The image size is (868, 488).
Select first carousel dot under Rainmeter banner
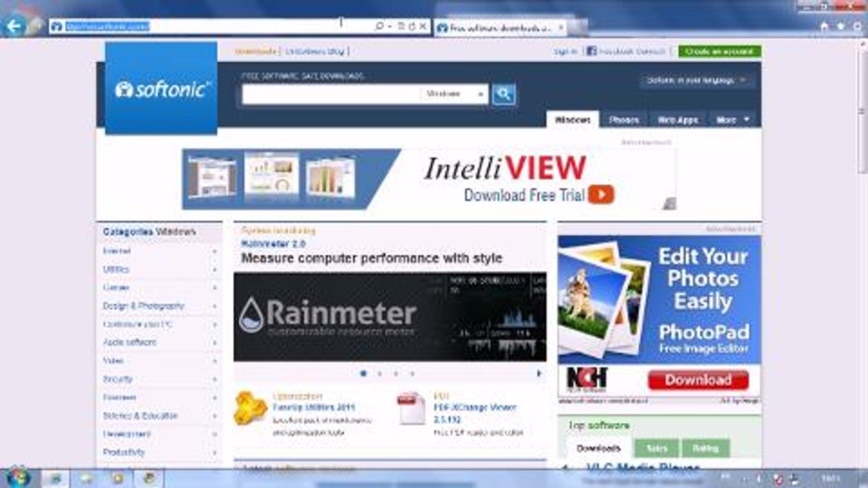tap(363, 373)
